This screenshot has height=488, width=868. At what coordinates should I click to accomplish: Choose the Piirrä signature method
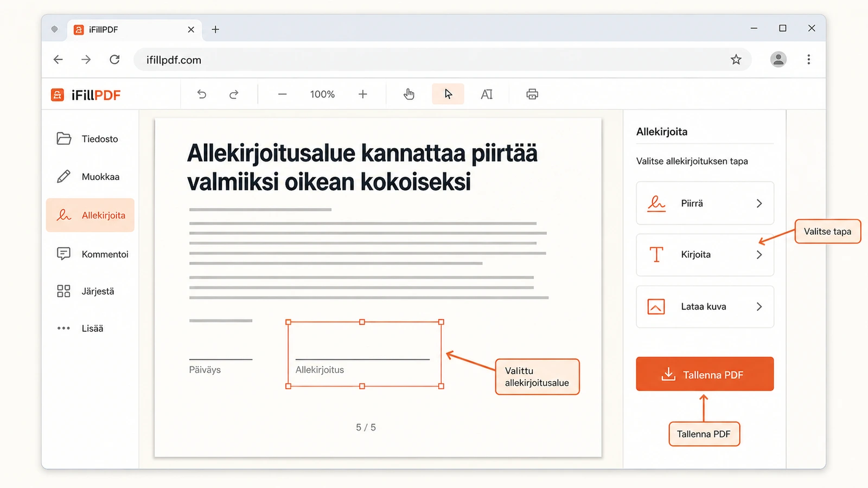tap(705, 203)
